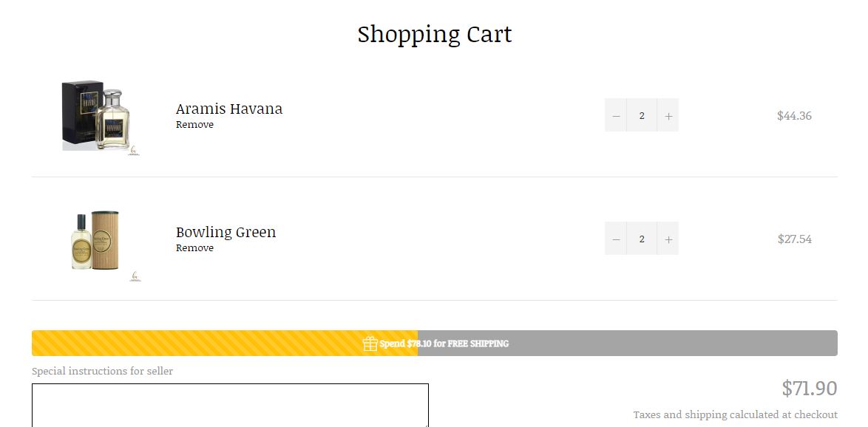The height and width of the screenshot is (427, 868).
Task: Click the Special instructions for seller label
Action: 102,371
